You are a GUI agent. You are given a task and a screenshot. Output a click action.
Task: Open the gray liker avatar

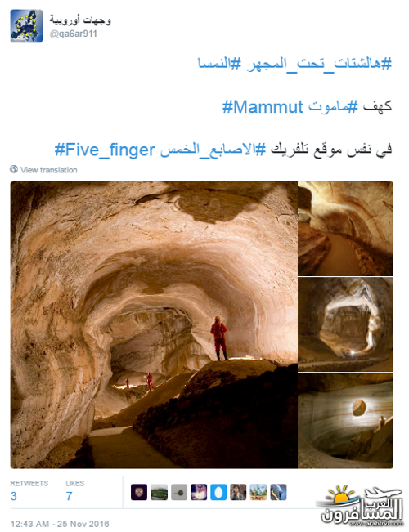pos(179,492)
